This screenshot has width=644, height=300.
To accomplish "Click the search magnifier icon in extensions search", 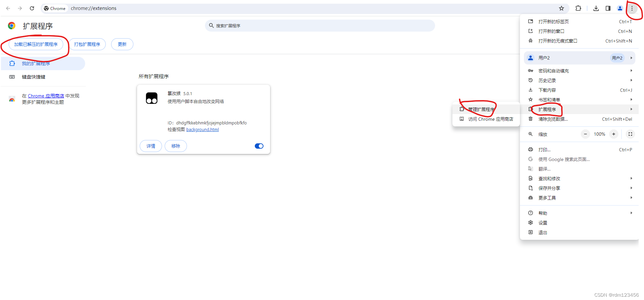I will [x=211, y=26].
